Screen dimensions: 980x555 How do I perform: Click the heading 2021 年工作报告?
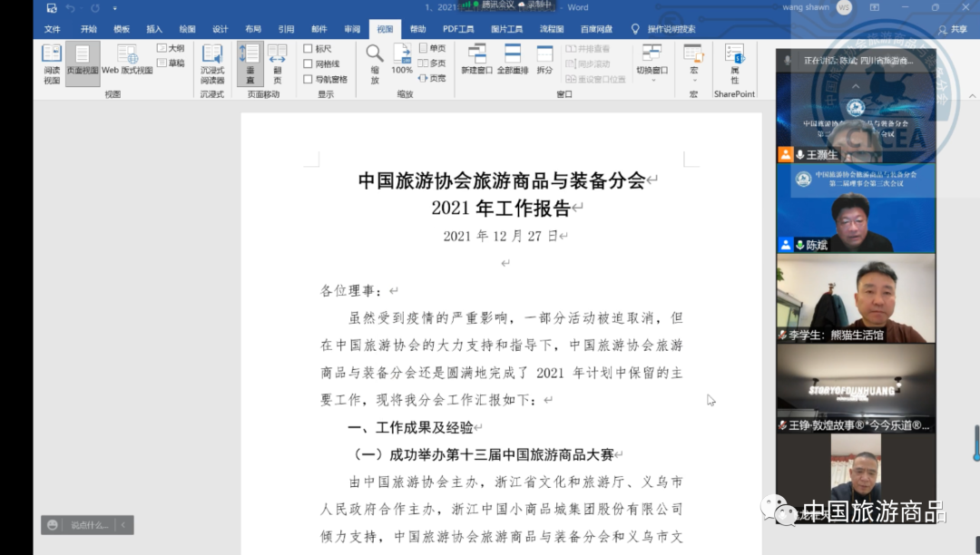pos(501,208)
